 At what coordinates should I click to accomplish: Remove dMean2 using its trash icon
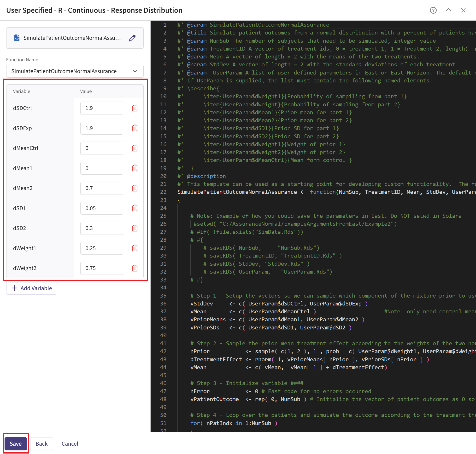135,188
